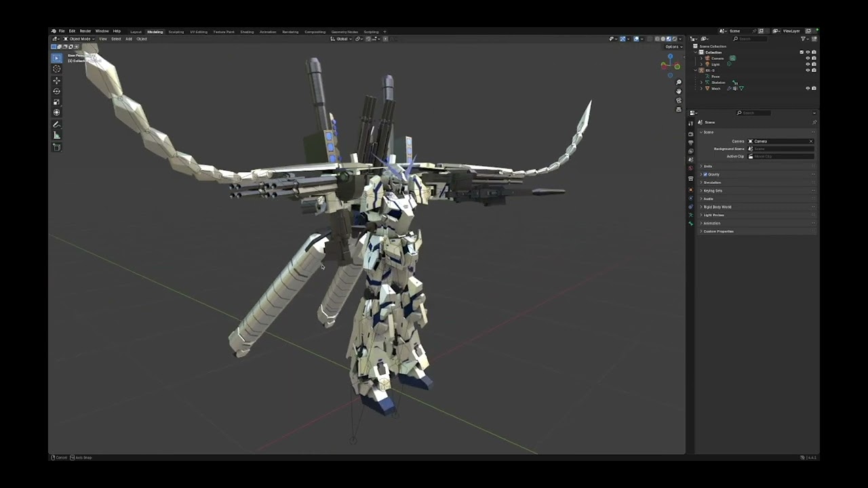The height and width of the screenshot is (488, 868).
Task: Click the Blender logo menu icon
Action: tap(54, 31)
